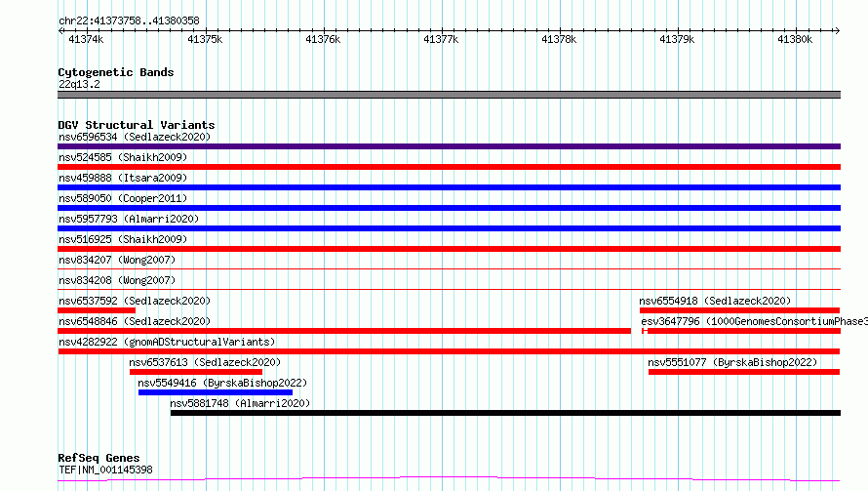868x491 pixels.
Task: Select the gray 22q13.2 cytoband bar
Action: pyautogui.click(x=449, y=95)
